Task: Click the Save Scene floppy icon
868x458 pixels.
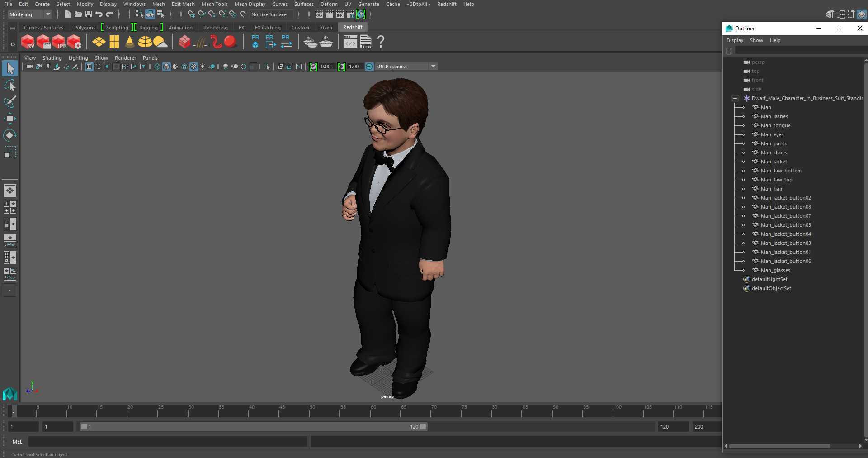Action: (89, 14)
